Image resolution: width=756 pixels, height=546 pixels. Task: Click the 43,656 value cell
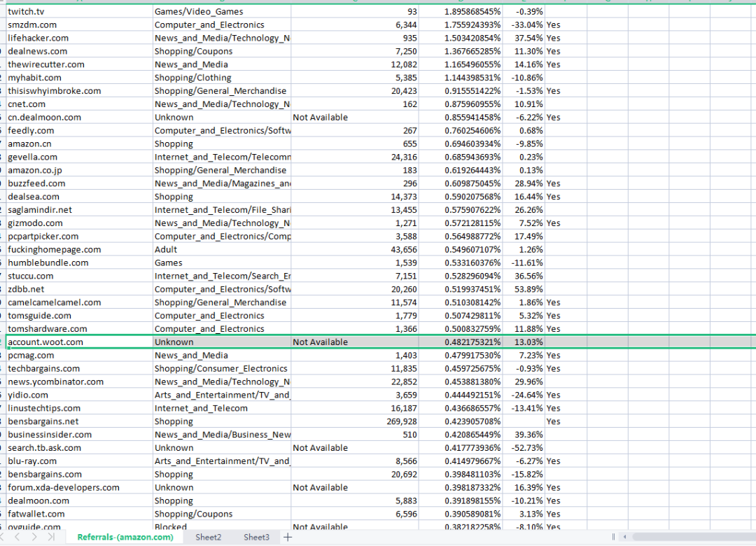(354, 249)
